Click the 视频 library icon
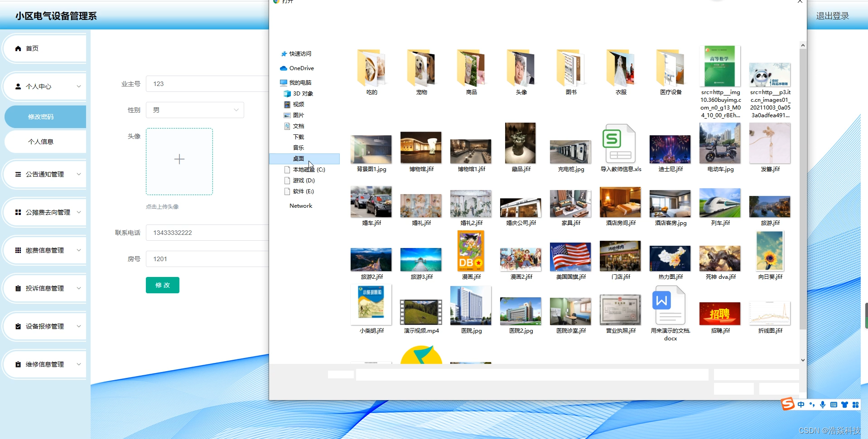Screen dimensions: 868x439 click(x=287, y=105)
